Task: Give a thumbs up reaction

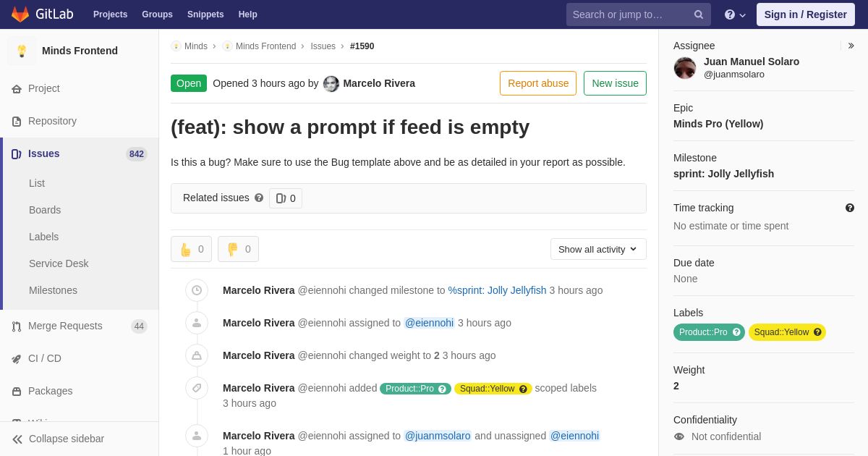Action: (191, 249)
